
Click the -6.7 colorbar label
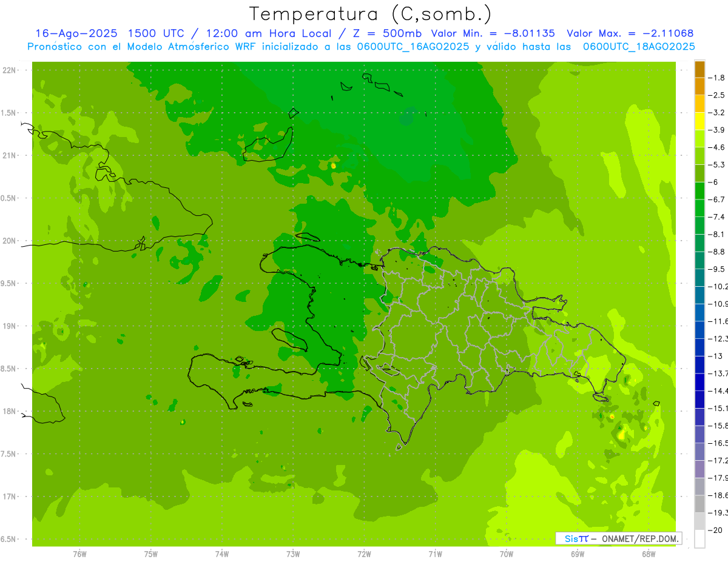click(x=716, y=199)
